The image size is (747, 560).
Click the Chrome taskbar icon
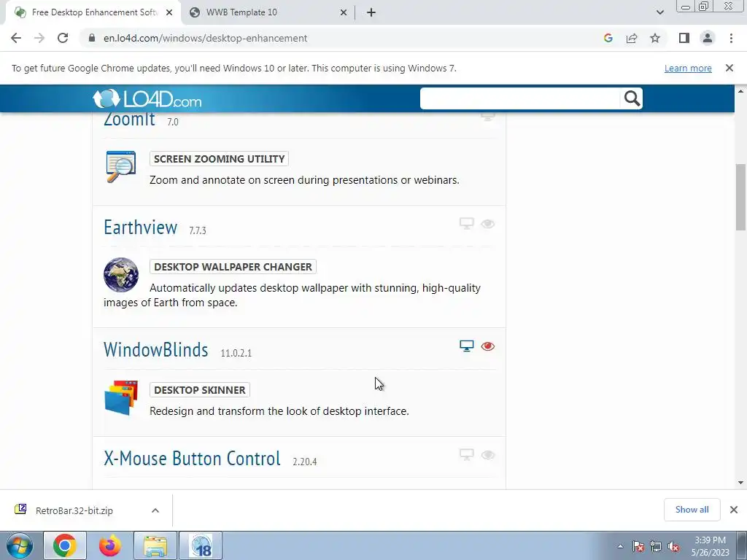coord(65,545)
